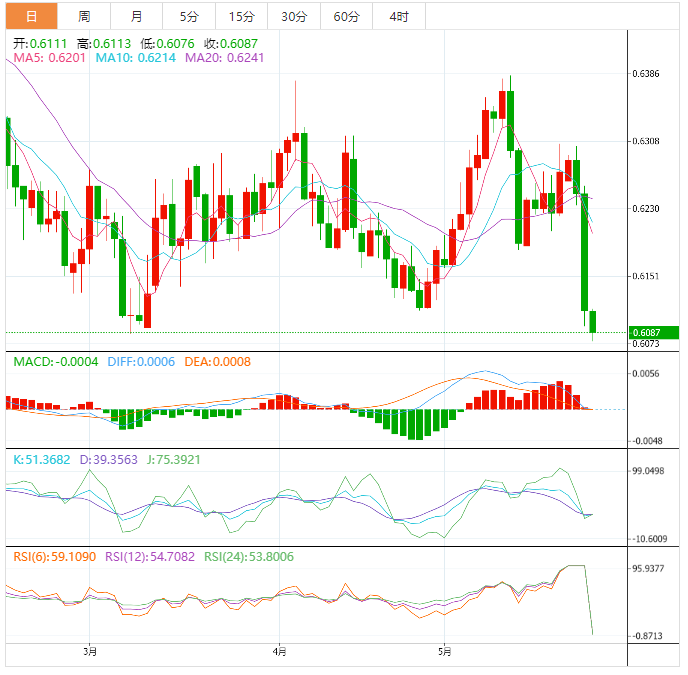
Task: Open the 5分 five-minute chart tab
Action: click(x=189, y=16)
